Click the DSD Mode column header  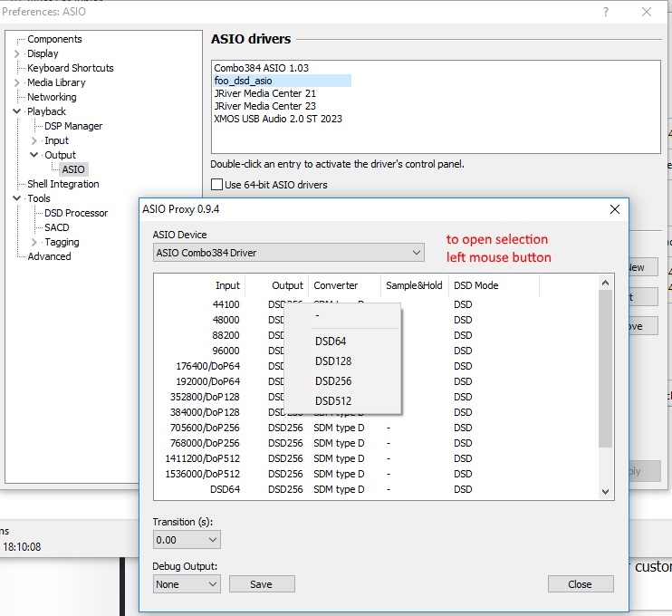pyautogui.click(x=475, y=285)
